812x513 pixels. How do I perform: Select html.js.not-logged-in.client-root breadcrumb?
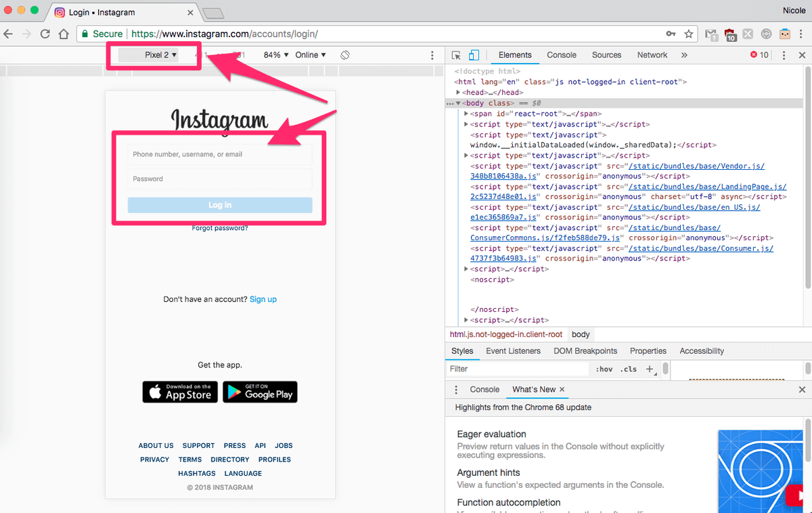coord(506,334)
